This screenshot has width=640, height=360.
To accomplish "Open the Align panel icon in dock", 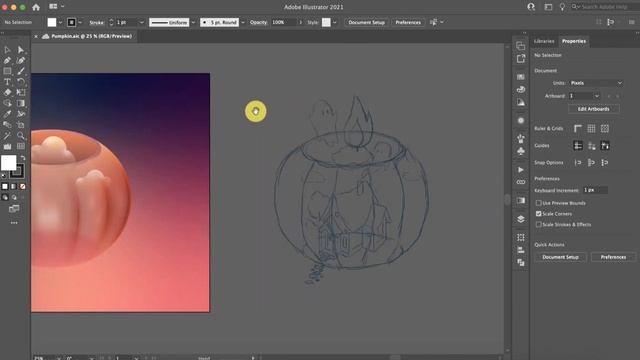I will [521, 250].
